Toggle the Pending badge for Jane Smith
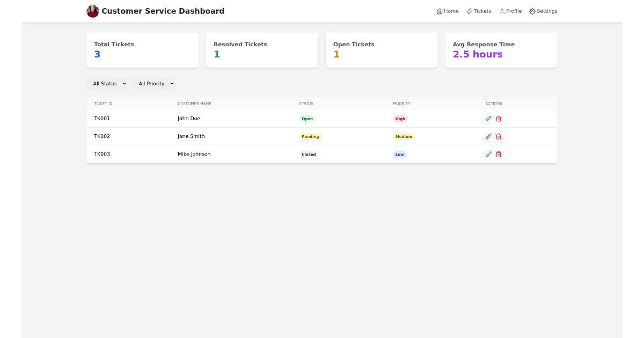Image resolution: width=644 pixels, height=338 pixels. point(310,136)
